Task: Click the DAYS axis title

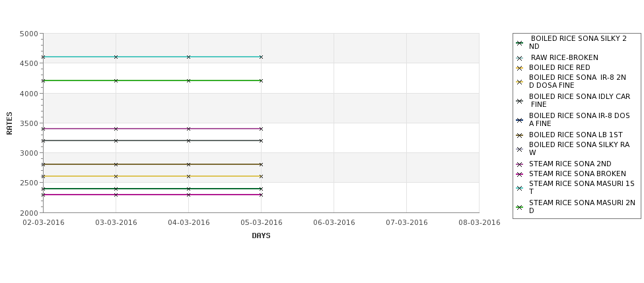Action: pyautogui.click(x=261, y=236)
